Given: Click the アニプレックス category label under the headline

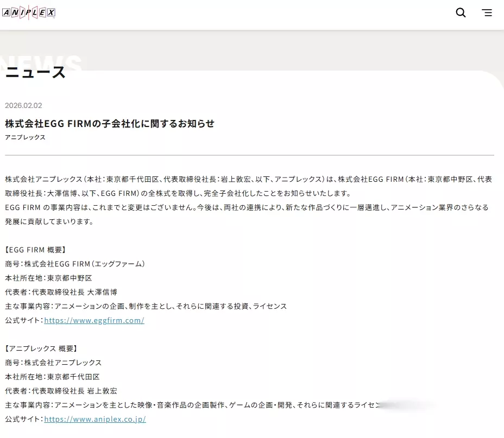Looking at the screenshot, I should pyautogui.click(x=25, y=137).
